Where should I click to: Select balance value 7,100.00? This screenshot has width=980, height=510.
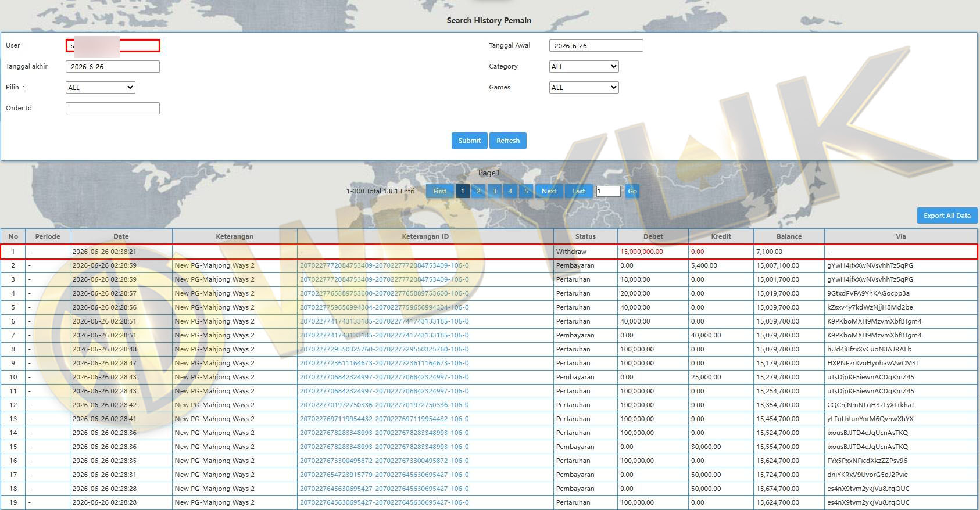click(x=770, y=252)
